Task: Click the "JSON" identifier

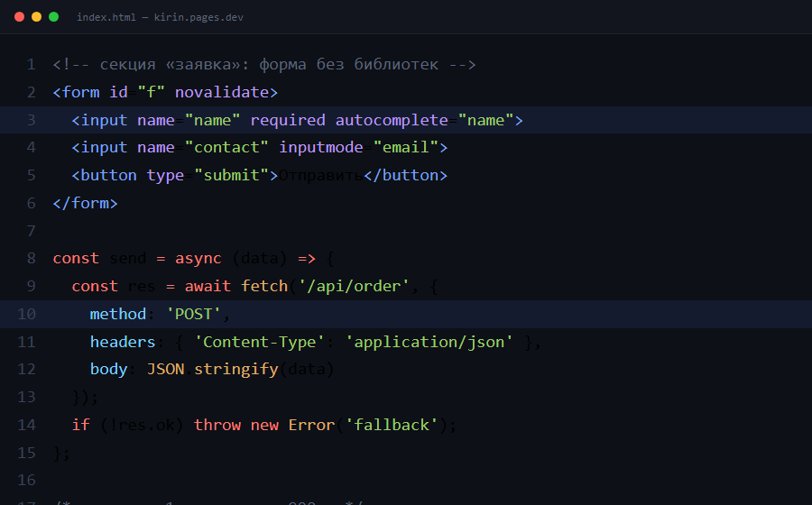Action: tap(166, 369)
